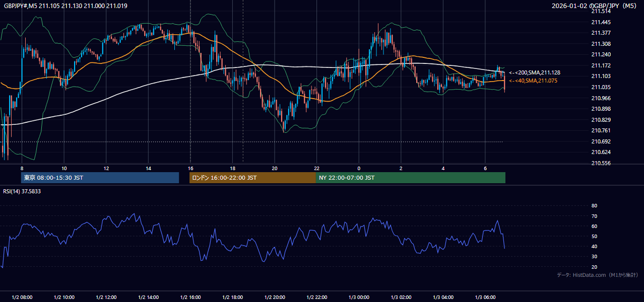The width and height of the screenshot is (644, 302).
Task: Click price axis value 210.624
Action: pos(601,152)
